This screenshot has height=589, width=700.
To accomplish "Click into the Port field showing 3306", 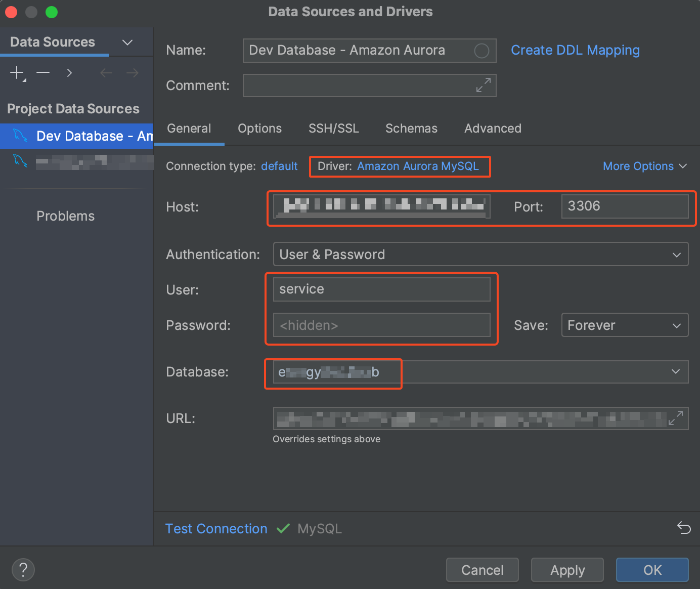I will 625,206.
